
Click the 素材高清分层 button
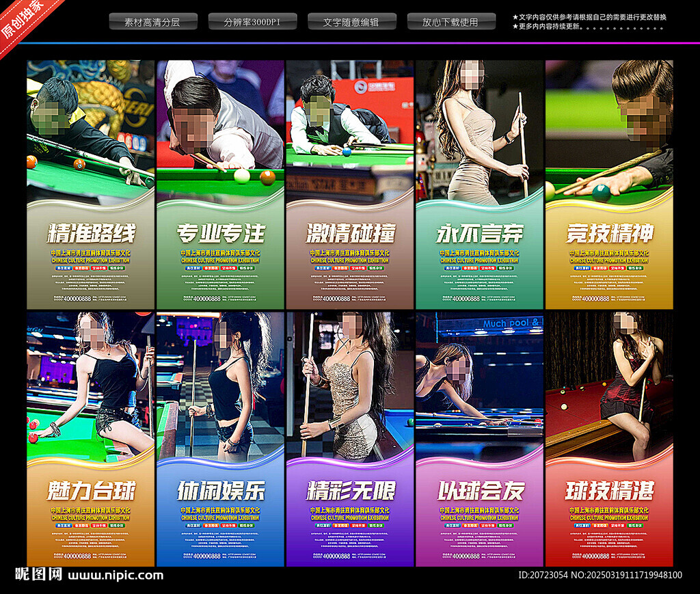tap(153, 21)
